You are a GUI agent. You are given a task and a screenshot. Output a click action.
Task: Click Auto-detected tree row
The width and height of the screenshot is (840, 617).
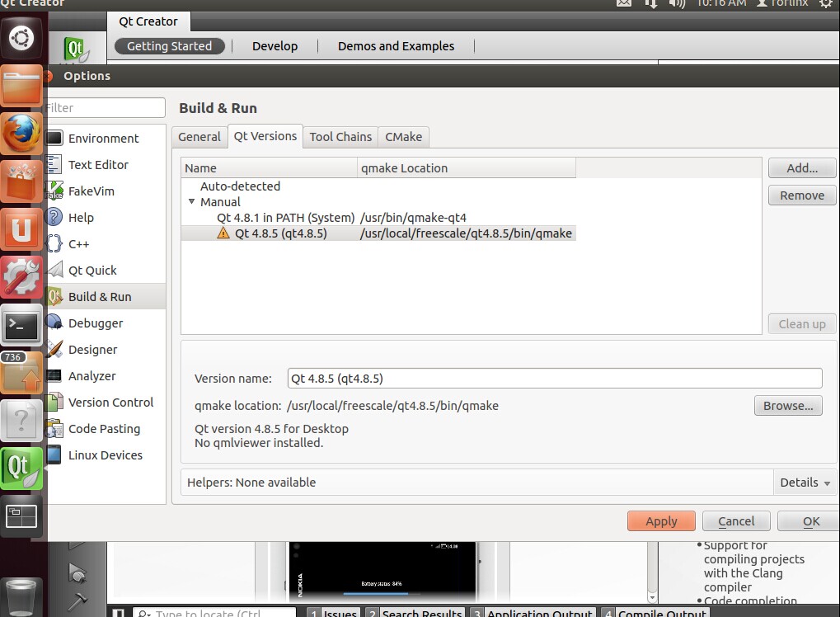(378, 186)
